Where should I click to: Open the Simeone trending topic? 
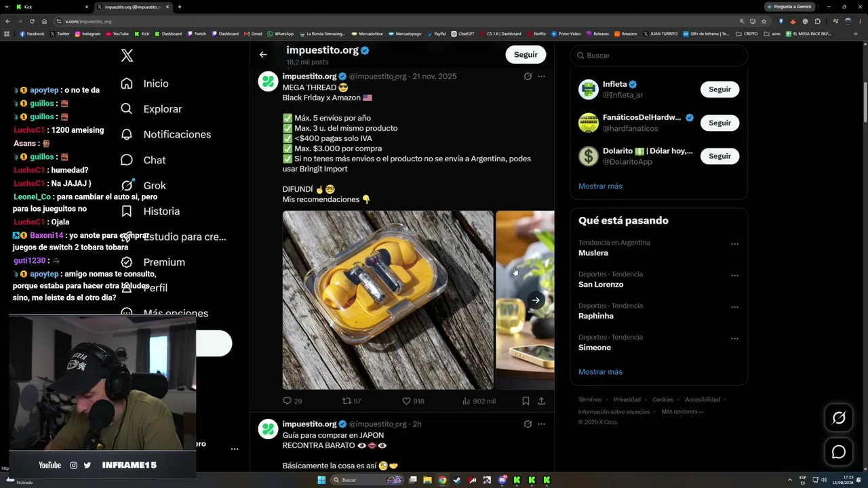[x=595, y=348]
